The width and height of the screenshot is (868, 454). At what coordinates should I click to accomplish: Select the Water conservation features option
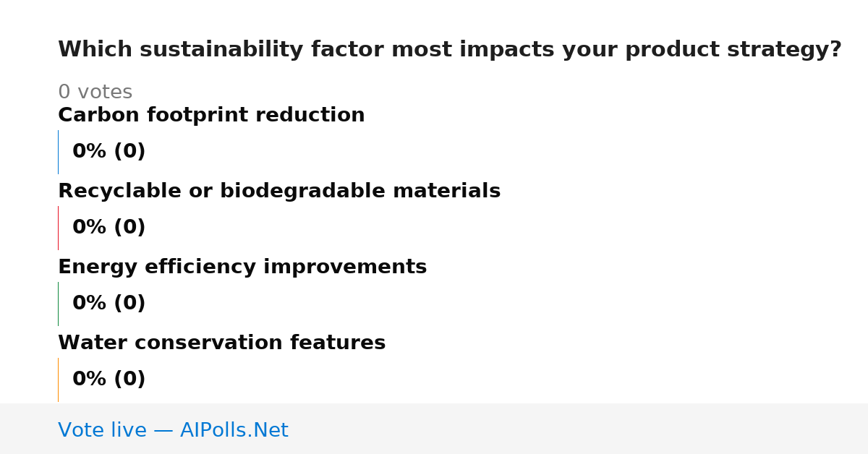point(221,343)
